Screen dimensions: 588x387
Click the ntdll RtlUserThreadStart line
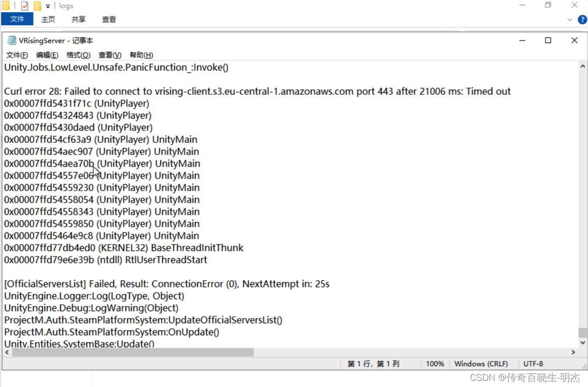click(x=105, y=260)
